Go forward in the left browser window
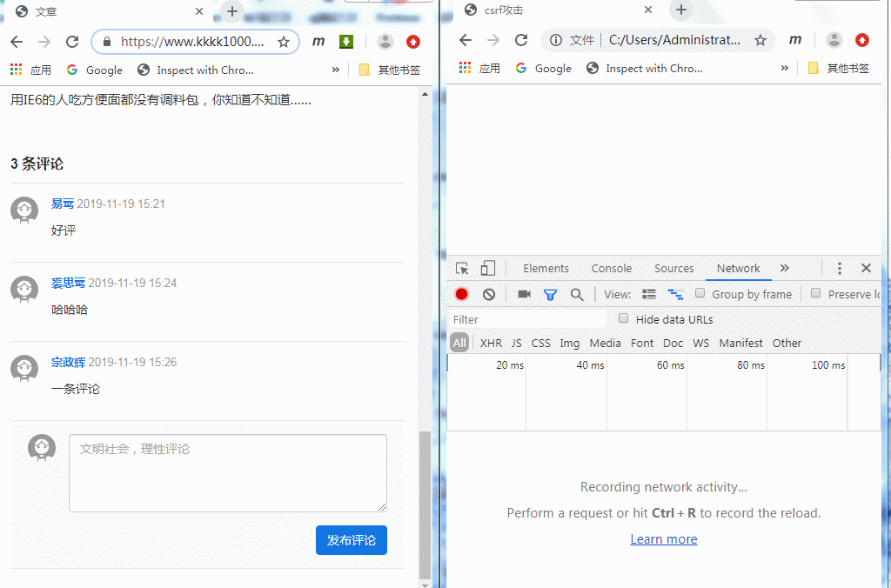This screenshot has height=588, width=891. [44, 42]
